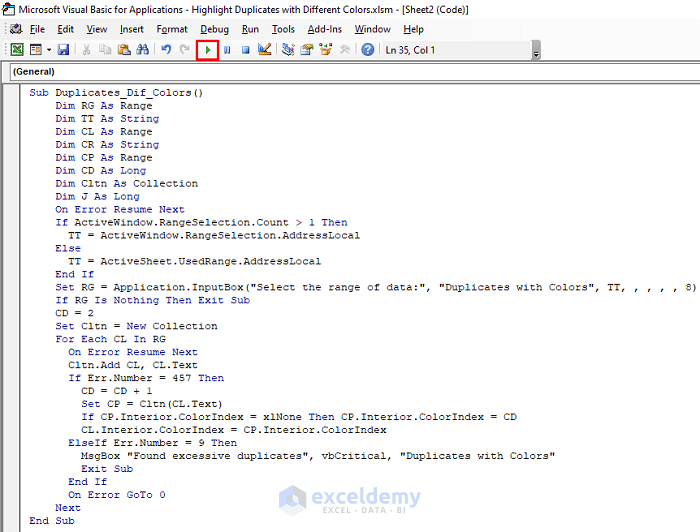Open the Window menu
This screenshot has width=700, height=532.
(372, 29)
